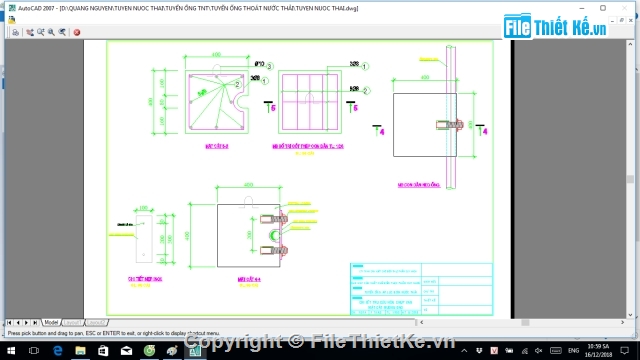The height and width of the screenshot is (360, 640).
Task: Choose the Zoom Window tool
Action: (x=51, y=32)
